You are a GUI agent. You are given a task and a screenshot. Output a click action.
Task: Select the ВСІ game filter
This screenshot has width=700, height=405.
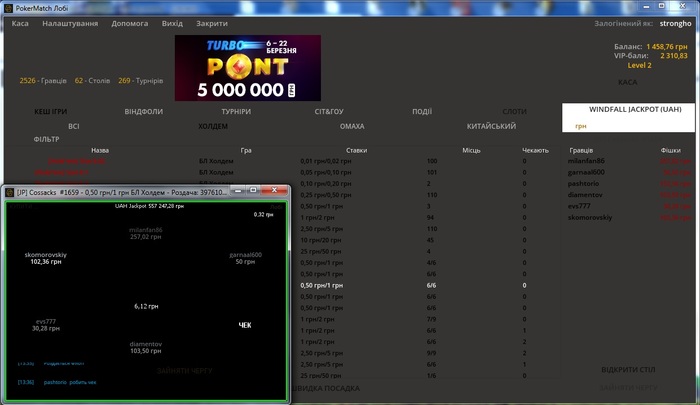74,126
